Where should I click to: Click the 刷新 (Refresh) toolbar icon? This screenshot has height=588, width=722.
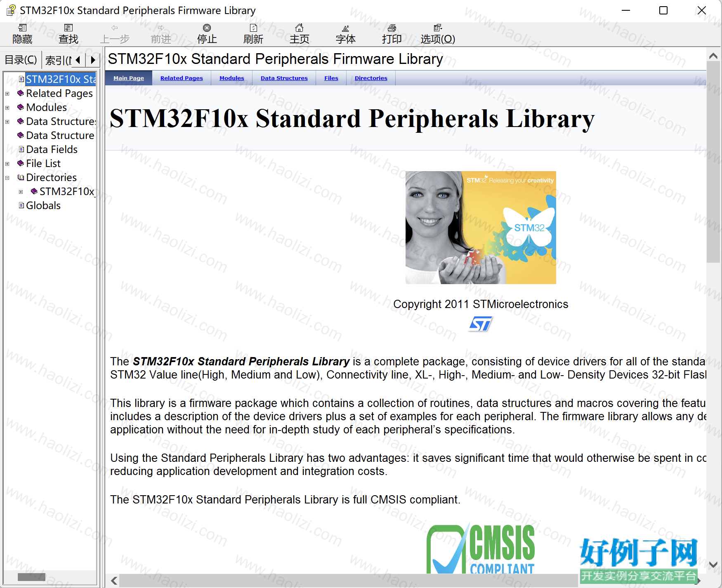click(253, 28)
